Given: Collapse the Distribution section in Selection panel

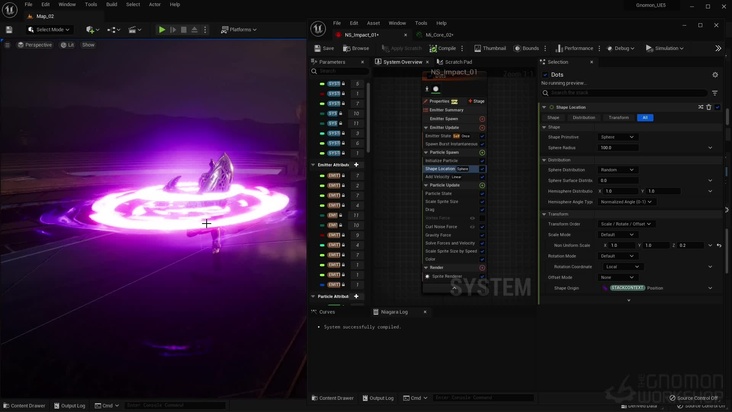Looking at the screenshot, I should coord(544,160).
